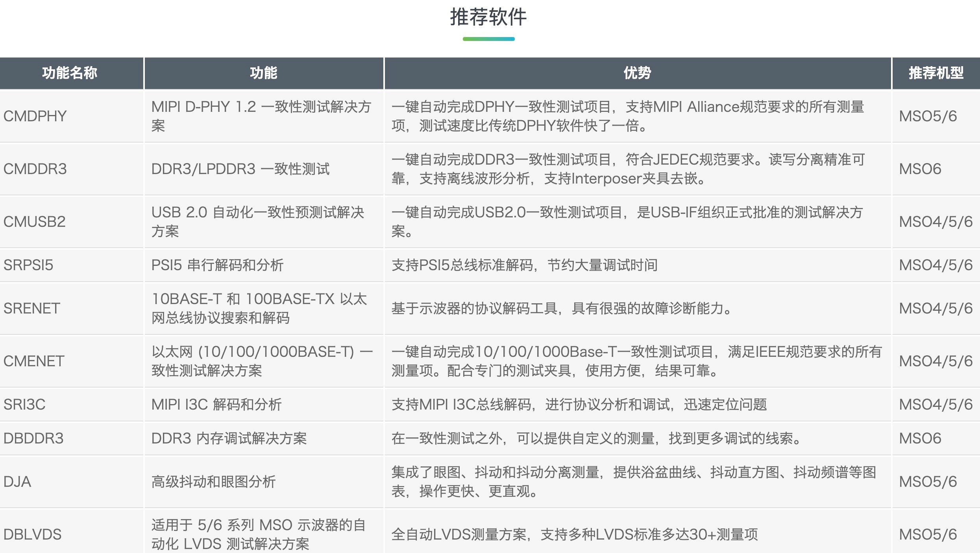Click the DJA software name
This screenshot has height=553, width=980.
(17, 482)
